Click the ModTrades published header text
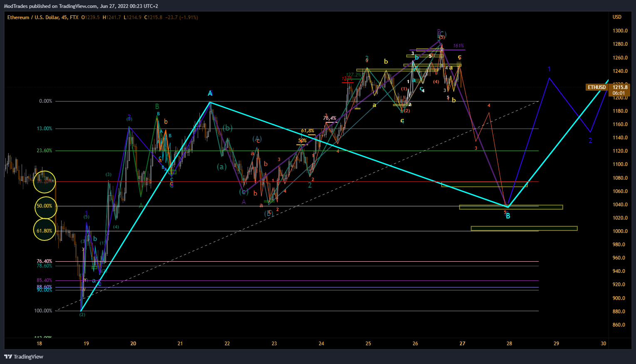636x364 pixels. pyautogui.click(x=81, y=6)
